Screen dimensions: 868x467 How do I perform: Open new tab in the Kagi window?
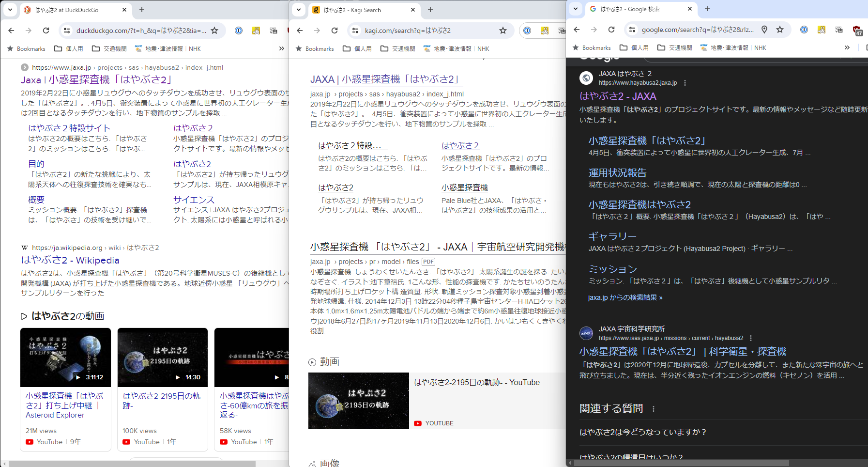[430, 10]
